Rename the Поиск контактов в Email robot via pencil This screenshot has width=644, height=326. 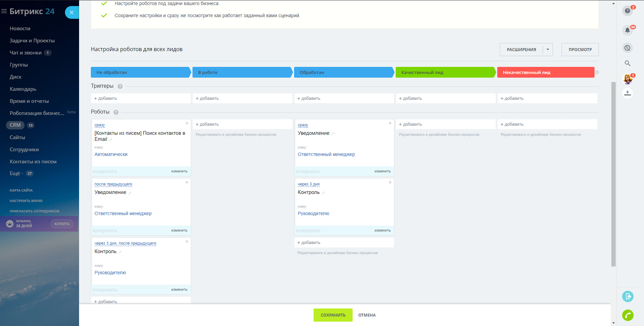[x=111, y=139]
